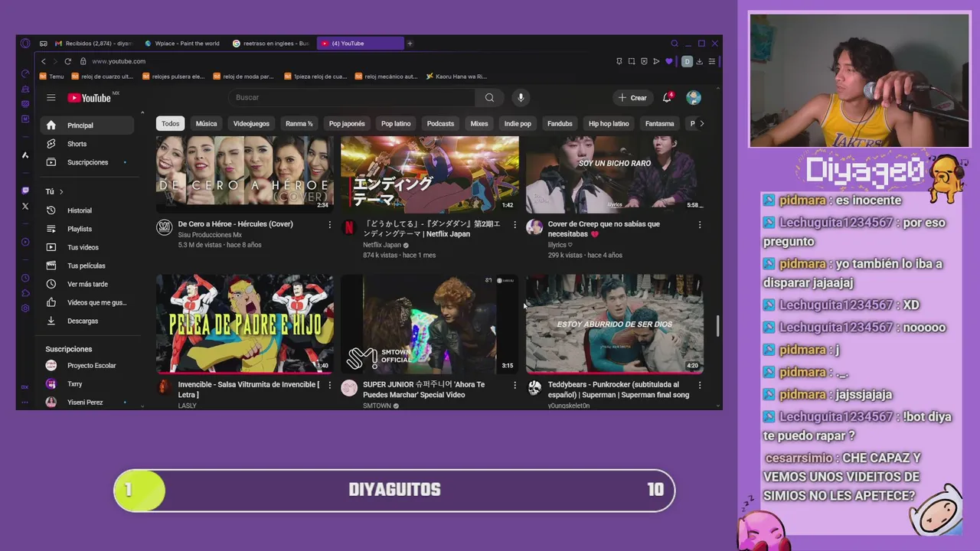Click the YouTube page vertical scrollbar

(x=717, y=325)
